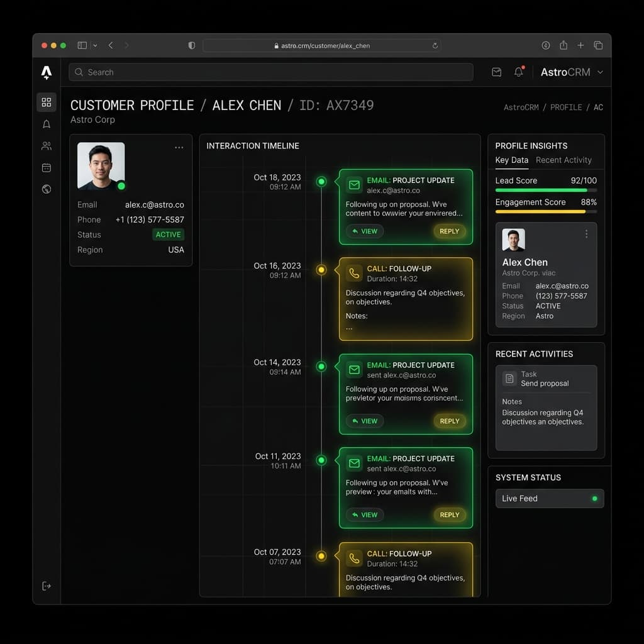
Task: Click the envelope icon on Oct 18 email card
Action: (x=354, y=186)
